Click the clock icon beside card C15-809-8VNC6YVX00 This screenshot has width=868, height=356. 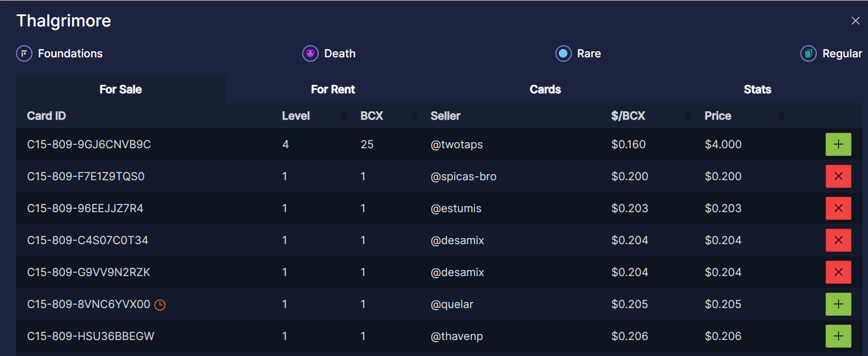(160, 305)
